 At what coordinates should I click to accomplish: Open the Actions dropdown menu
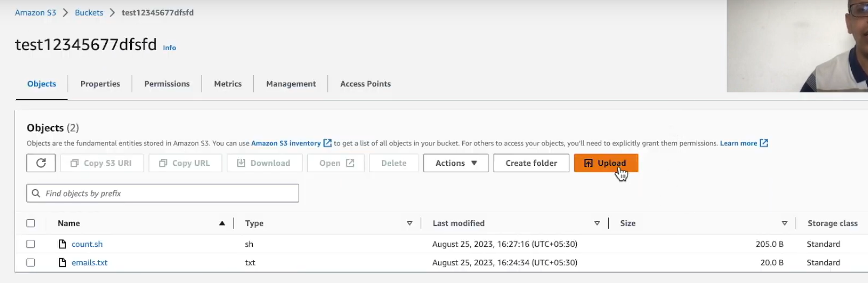click(456, 163)
